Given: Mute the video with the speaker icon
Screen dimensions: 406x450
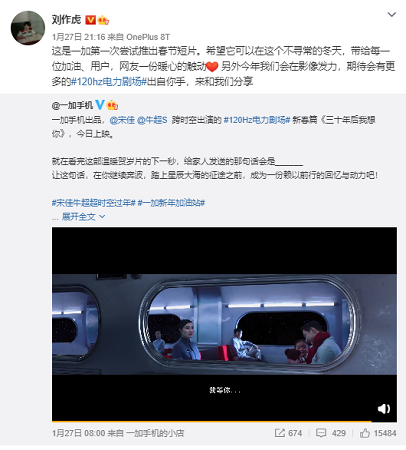Looking at the screenshot, I should 383,409.
